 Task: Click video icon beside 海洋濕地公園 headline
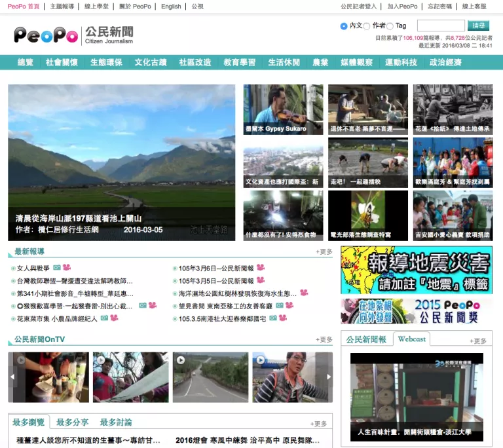[x=304, y=293]
